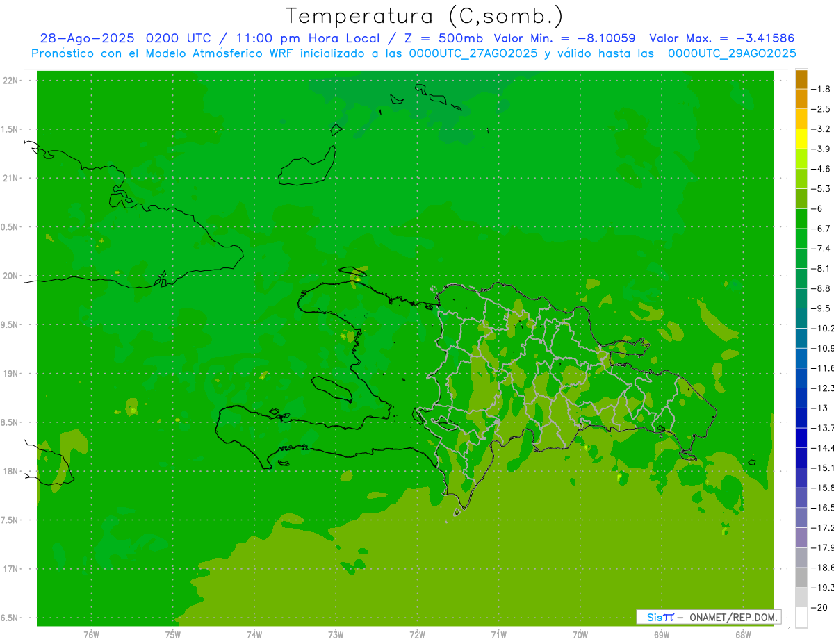The height and width of the screenshot is (644, 834).
Task: Click the 21N latitude label
Action: tap(11, 178)
